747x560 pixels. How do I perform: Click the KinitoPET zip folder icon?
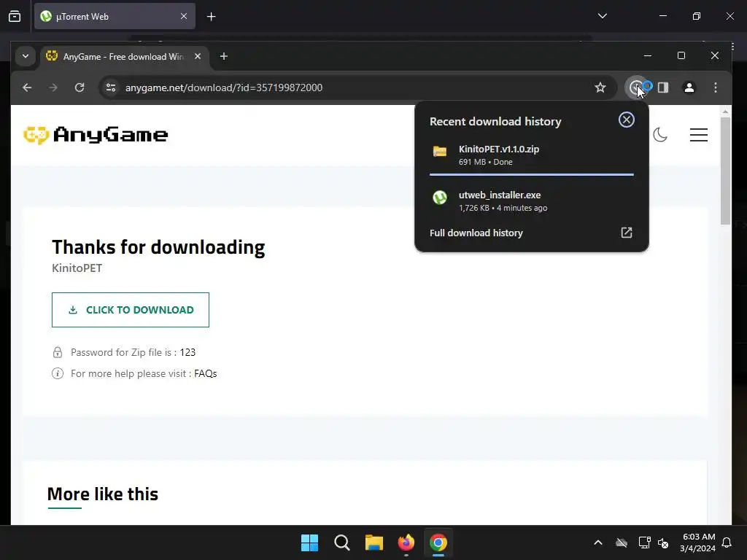[x=440, y=152]
